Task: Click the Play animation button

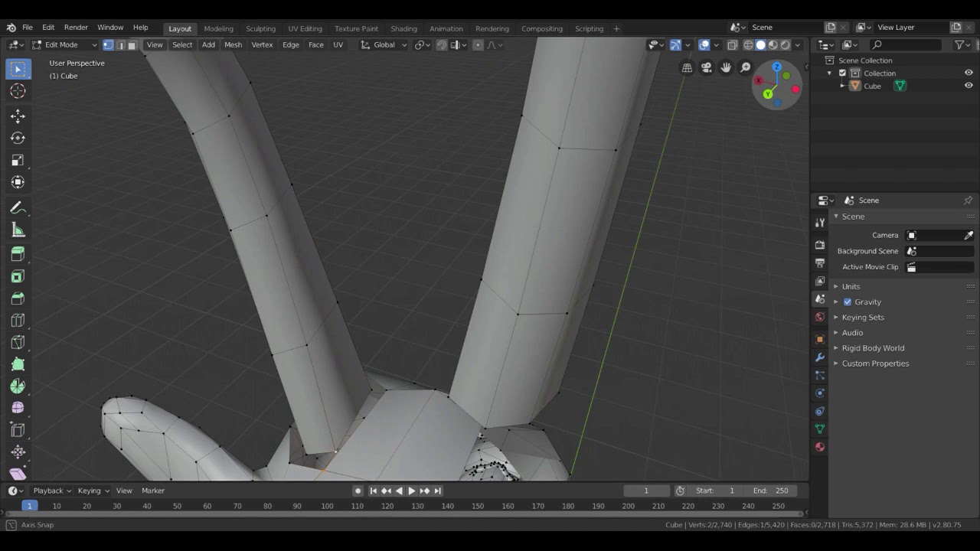Action: (x=411, y=491)
